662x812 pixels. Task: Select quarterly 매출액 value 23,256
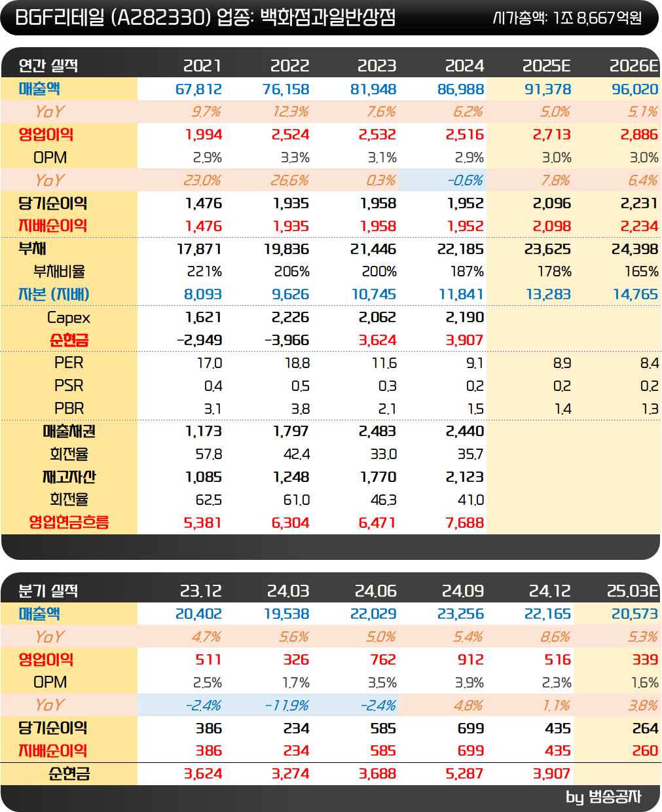[461, 614]
